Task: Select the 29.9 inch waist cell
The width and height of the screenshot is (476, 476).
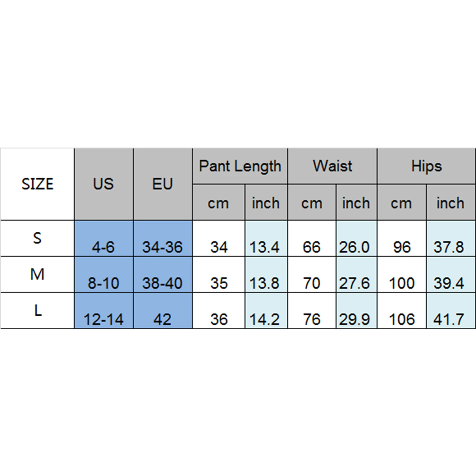Action: [x=355, y=319]
